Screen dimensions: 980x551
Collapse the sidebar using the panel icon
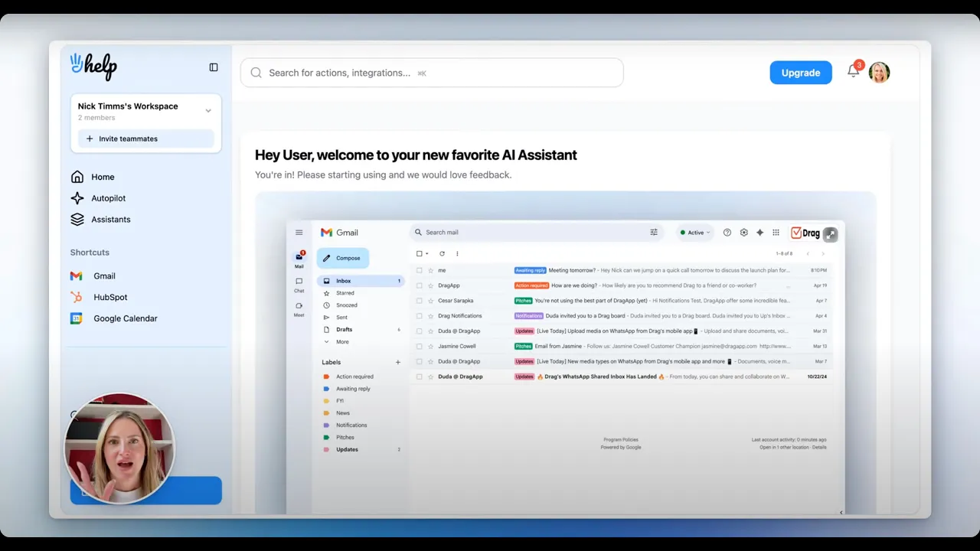214,67
